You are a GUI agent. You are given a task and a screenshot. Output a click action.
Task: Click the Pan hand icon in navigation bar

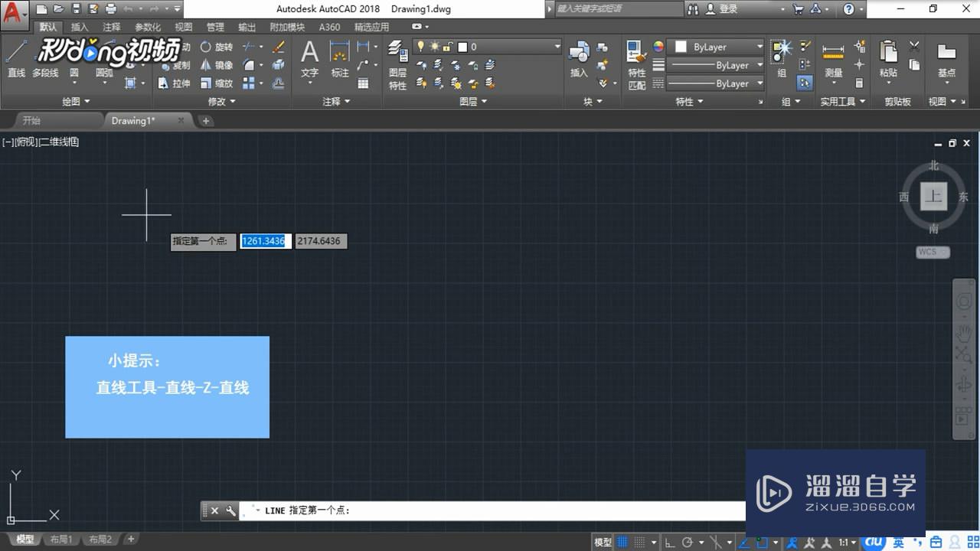[x=965, y=334]
